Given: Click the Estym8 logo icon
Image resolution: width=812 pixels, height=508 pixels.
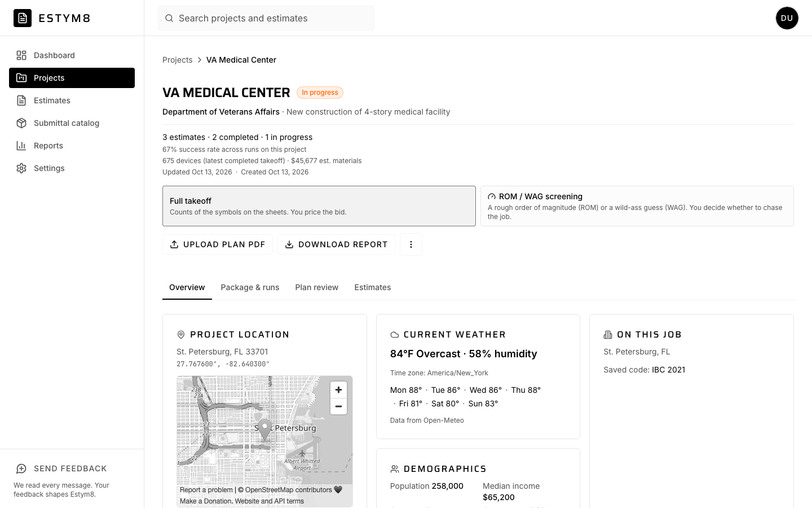Looking at the screenshot, I should (x=23, y=18).
